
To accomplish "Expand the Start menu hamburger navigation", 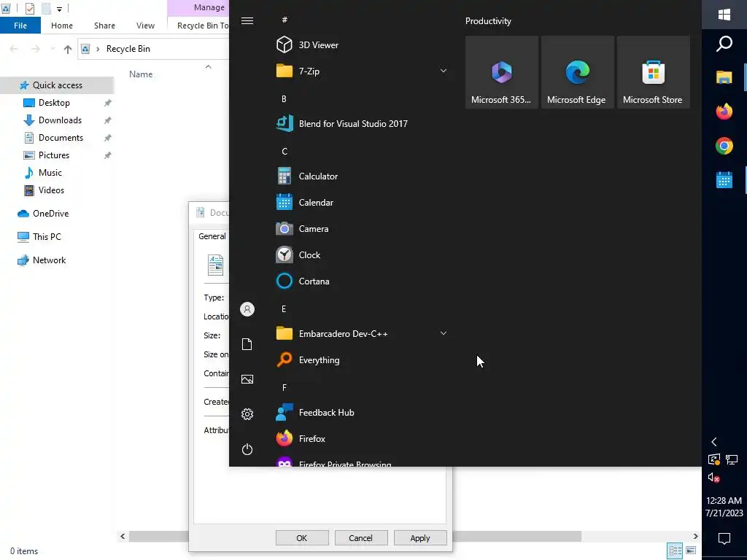I will 247,20.
